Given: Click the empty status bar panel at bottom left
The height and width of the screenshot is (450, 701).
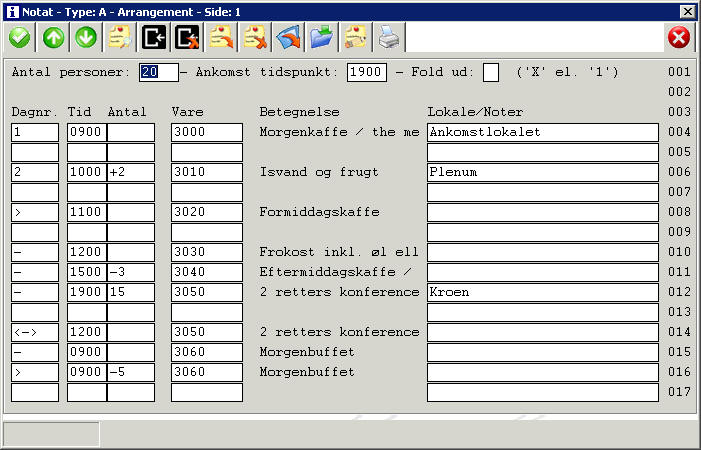Looking at the screenshot, I should click(x=51, y=433).
